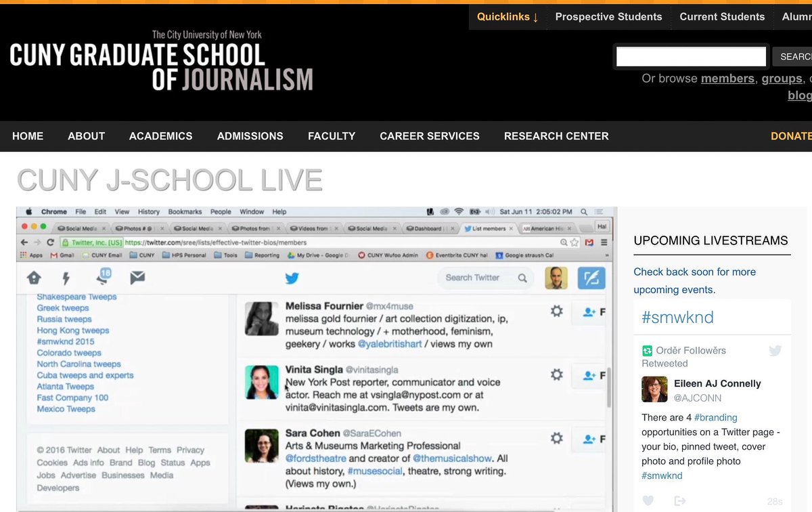Open the #smwknd 2015 list
812x512 pixels.
[66, 341]
